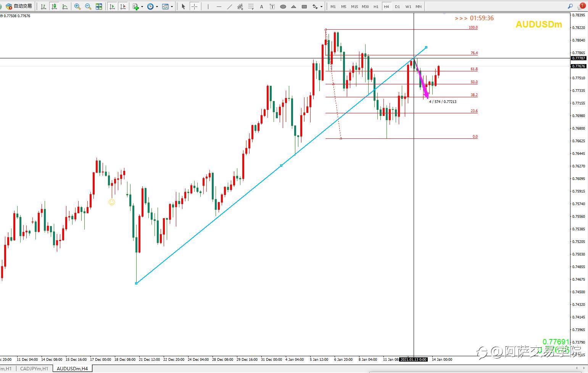Open the search magnifier icon
Screen dimensions: 588x373
570,6
